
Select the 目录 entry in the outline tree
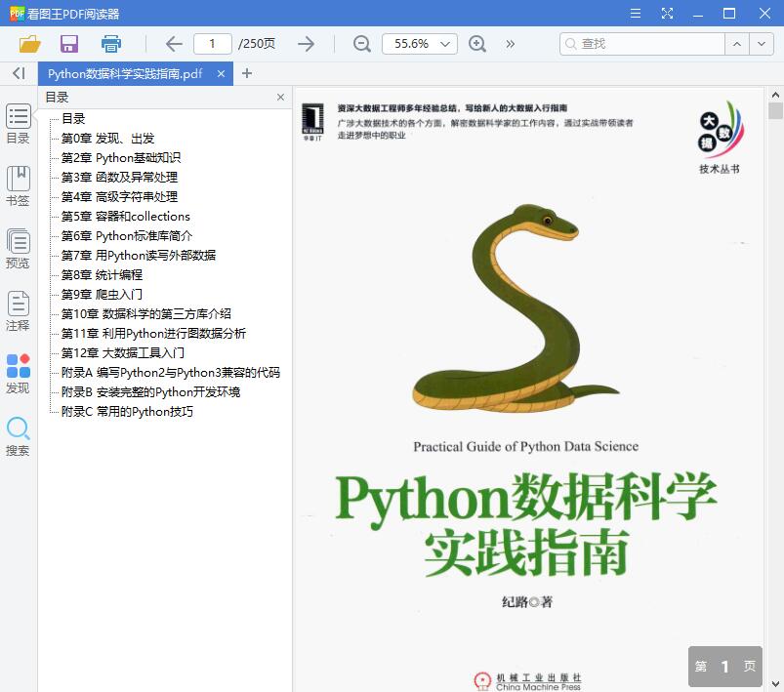73,118
